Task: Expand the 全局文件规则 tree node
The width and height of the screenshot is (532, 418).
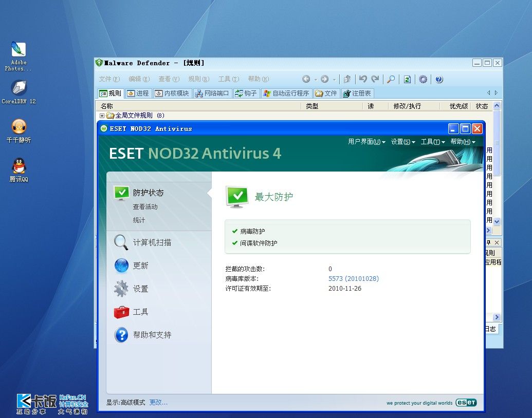Action: point(102,116)
